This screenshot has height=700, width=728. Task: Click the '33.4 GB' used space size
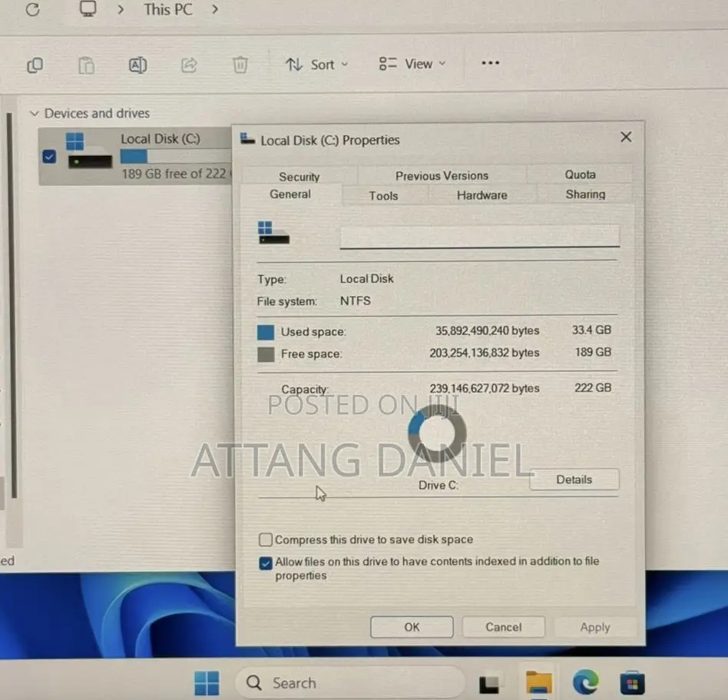pyautogui.click(x=591, y=330)
